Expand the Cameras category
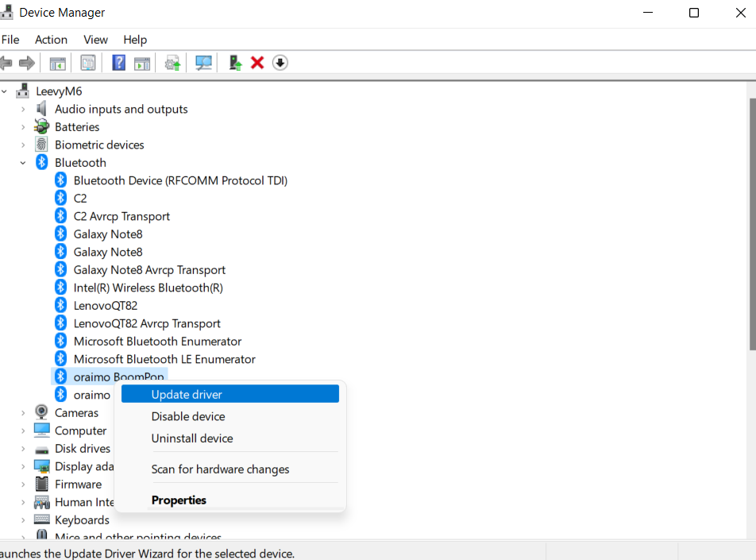 point(23,413)
